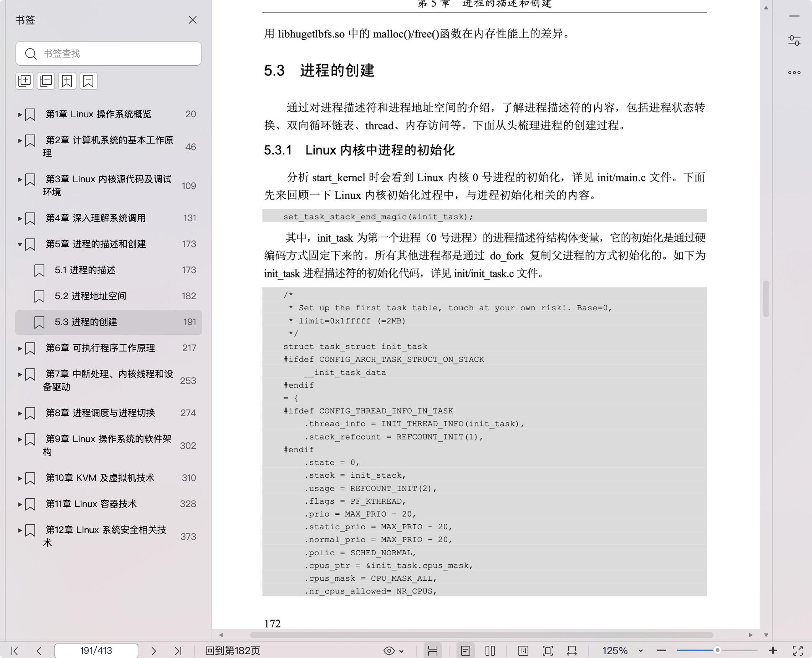Screen dimensions: 812x658
Task: Jump to 第11章 Linux 容器技术
Action: click(91, 504)
